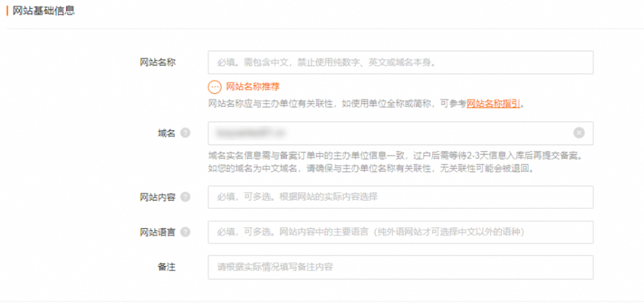644x305 pixels.
Task: Click the orange 网站名称推荐 ellipsis icon
Action: (215, 87)
